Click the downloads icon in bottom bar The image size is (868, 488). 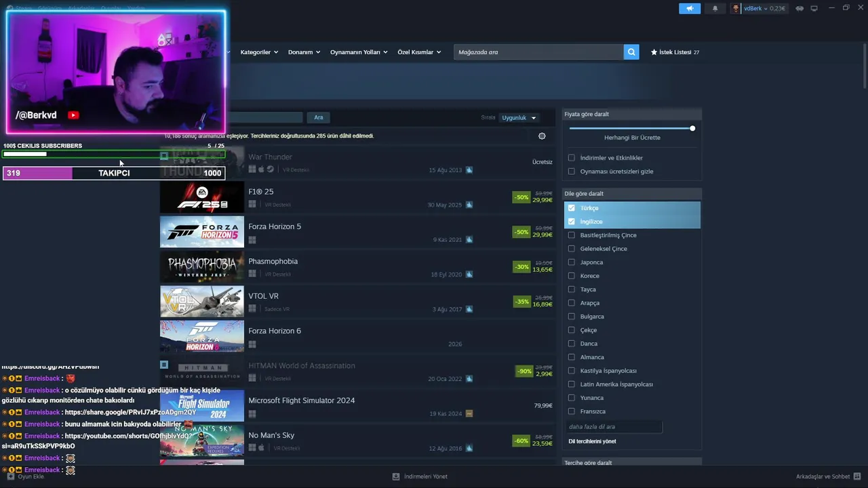pos(396,476)
